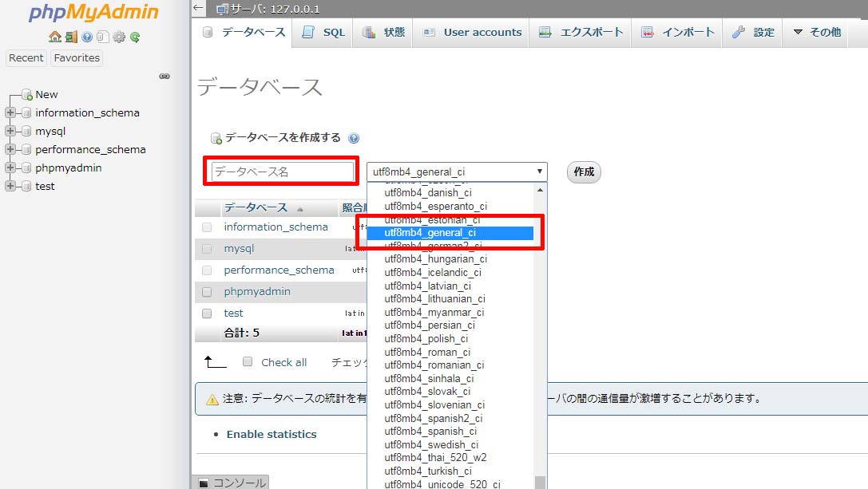Click the log out door icon
Image resolution: width=868 pixels, height=489 pixels.
(71, 37)
